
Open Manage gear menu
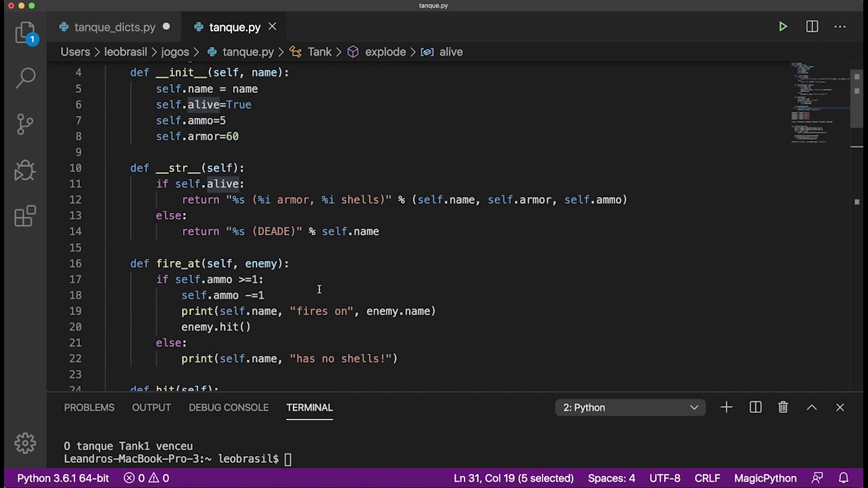[x=25, y=443]
